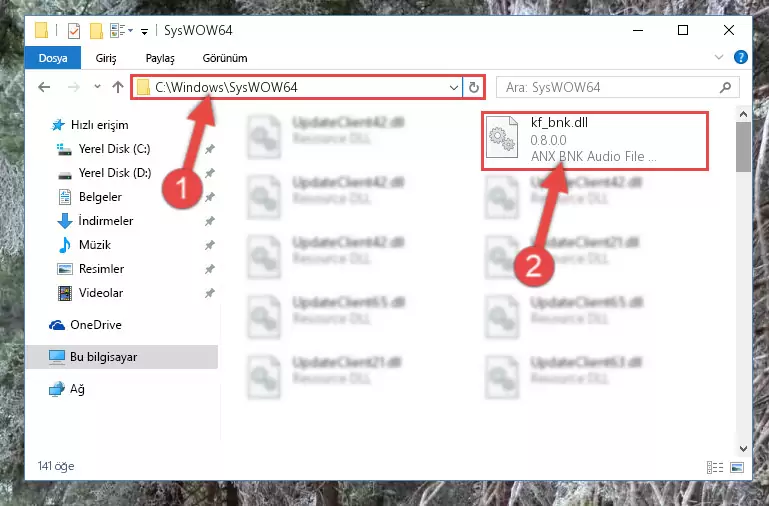Viewport: 769px width, 506px height.
Task: Click the kf_bnk.dll gear file icon
Action: tap(502, 137)
